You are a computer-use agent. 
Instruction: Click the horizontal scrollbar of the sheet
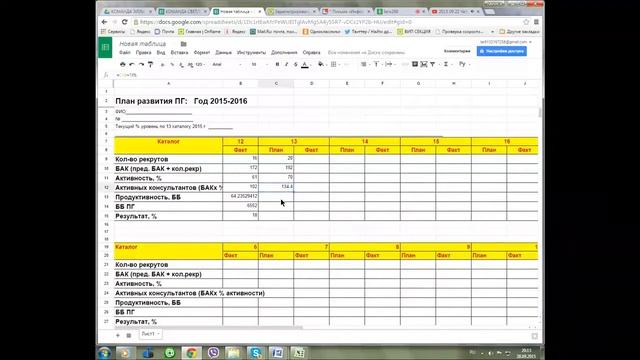tap(208, 327)
